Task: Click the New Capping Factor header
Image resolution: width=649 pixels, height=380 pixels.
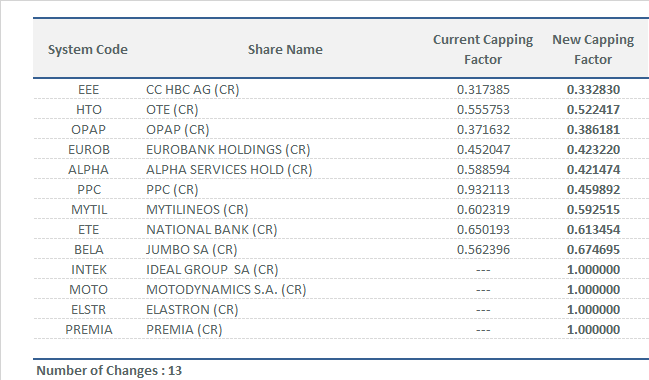Action: [593, 50]
